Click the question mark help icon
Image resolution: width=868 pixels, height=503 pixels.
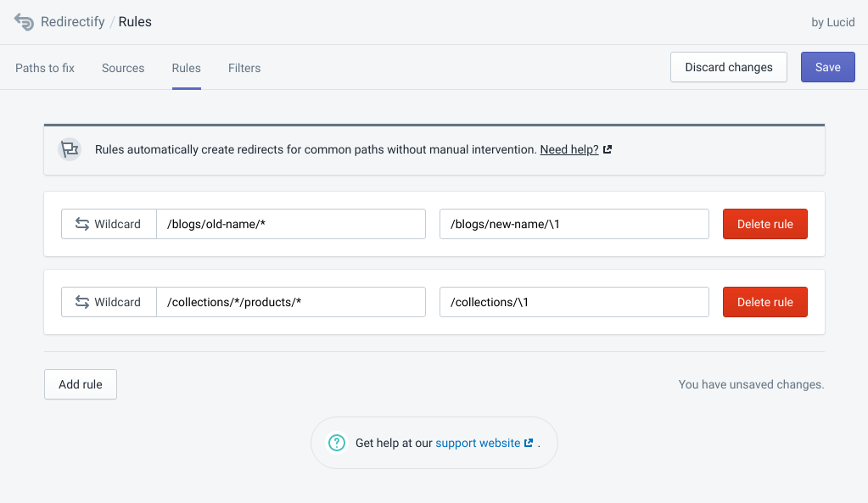[337, 443]
